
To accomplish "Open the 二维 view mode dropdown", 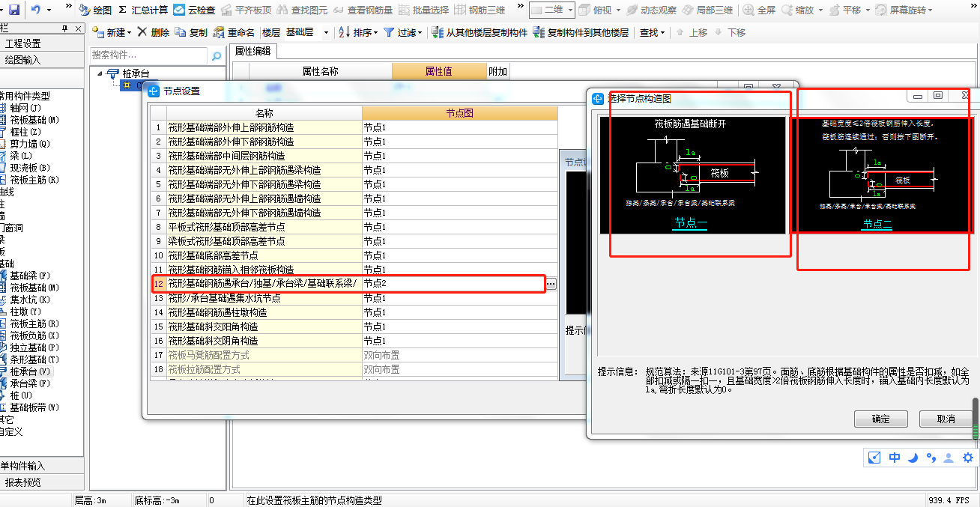I will tap(552, 10).
